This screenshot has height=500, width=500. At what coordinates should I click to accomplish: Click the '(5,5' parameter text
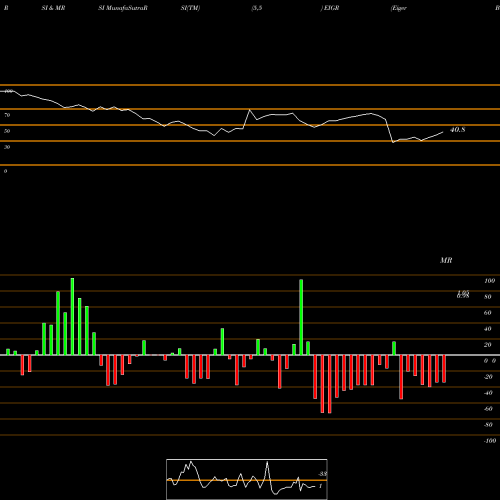[257, 8]
